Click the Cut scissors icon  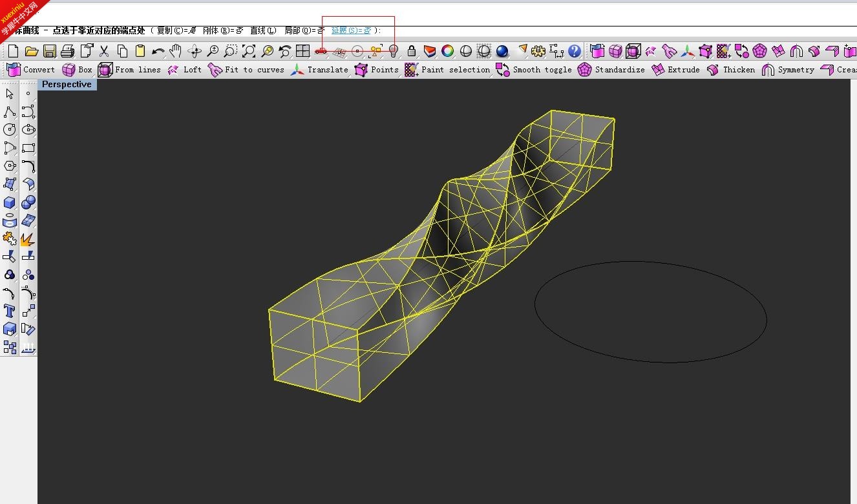[x=104, y=51]
